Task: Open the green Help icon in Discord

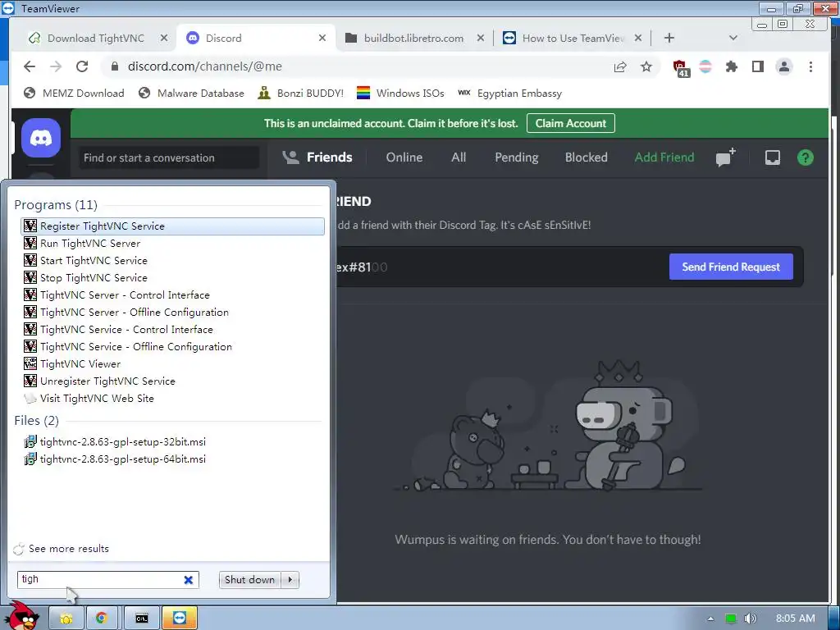Action: click(x=806, y=157)
